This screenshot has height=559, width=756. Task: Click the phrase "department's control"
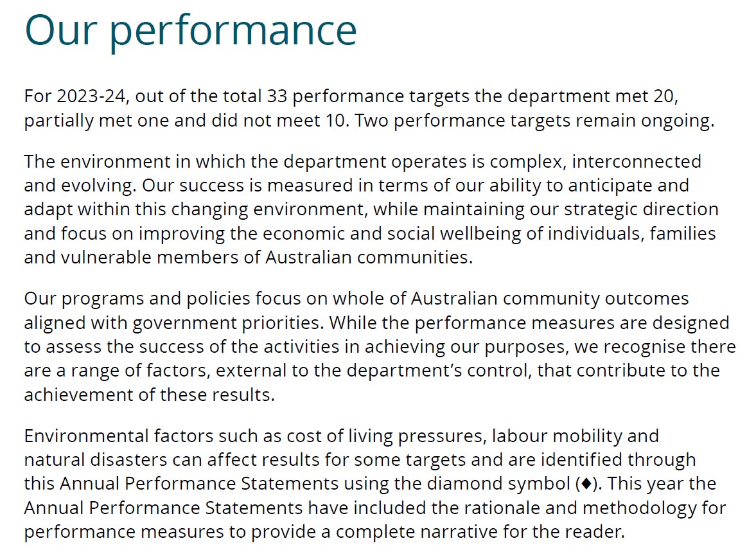[x=439, y=371]
